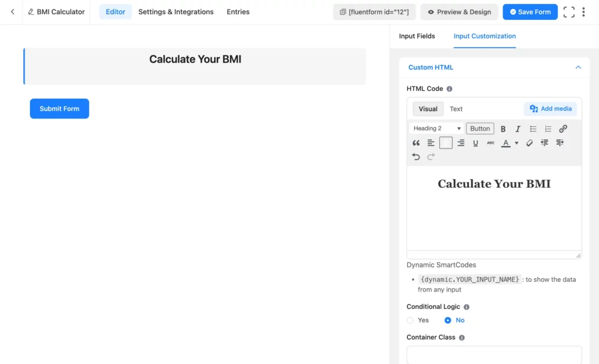Viewport: 599px width, 364px height.
Task: Switch to Input Fields tab
Action: click(416, 36)
